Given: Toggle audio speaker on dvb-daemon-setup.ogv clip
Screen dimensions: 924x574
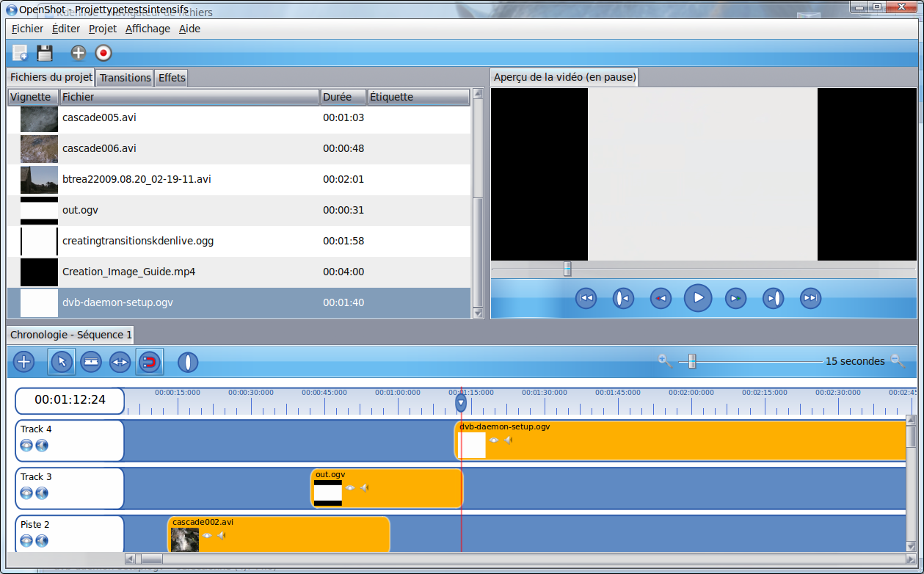Looking at the screenshot, I should pyautogui.click(x=508, y=440).
